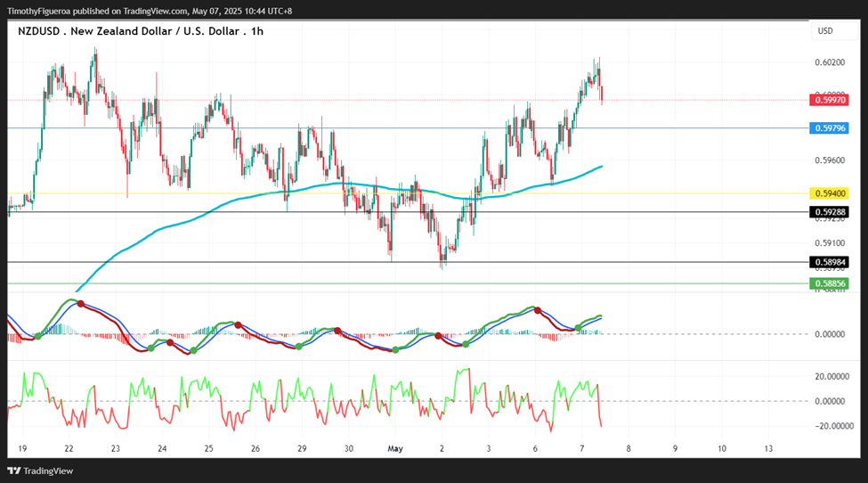Screen dimensions: 868x483
Task: Click the date 7 on time axis
Action: (x=582, y=448)
